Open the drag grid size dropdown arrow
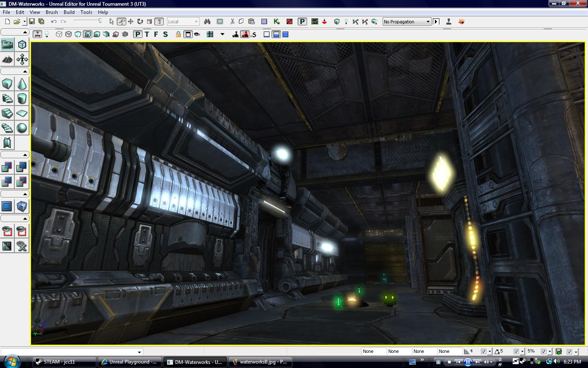The image size is (588, 368). pos(490,351)
